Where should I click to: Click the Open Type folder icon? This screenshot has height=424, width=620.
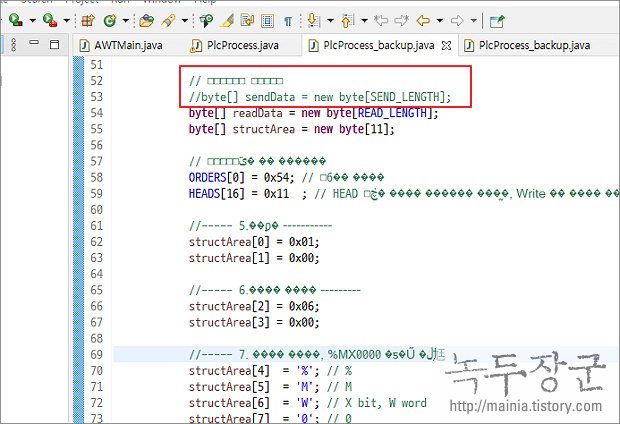click(146, 20)
